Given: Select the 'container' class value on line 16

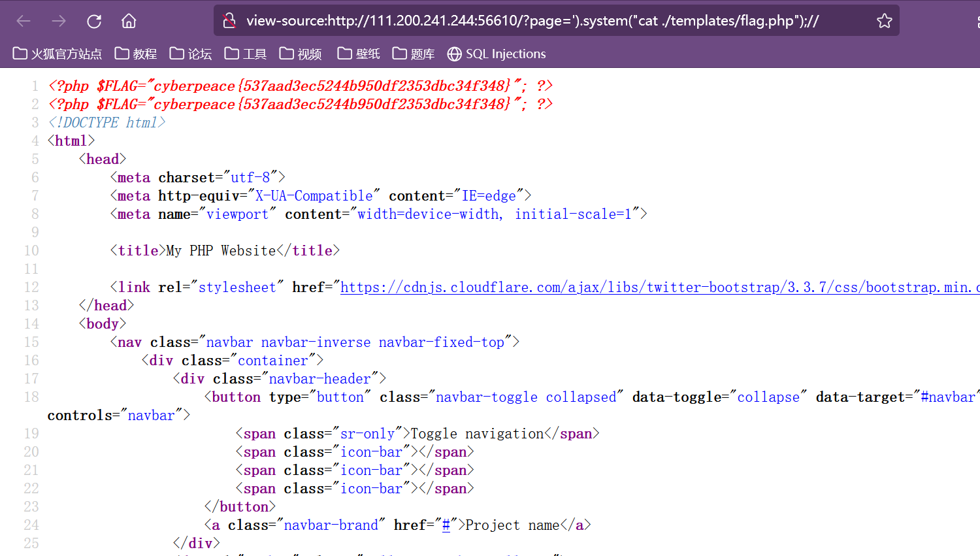Looking at the screenshot, I should pos(273,361).
